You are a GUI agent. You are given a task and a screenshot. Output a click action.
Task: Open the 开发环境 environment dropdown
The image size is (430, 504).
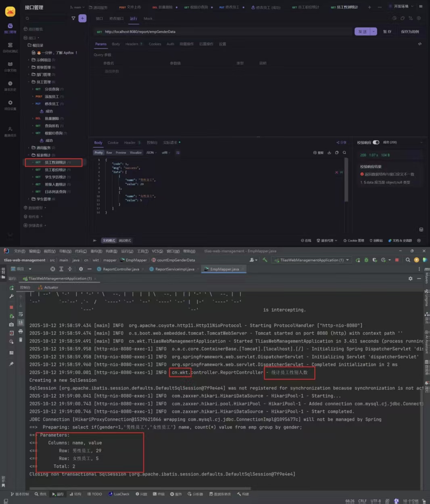point(401,6)
